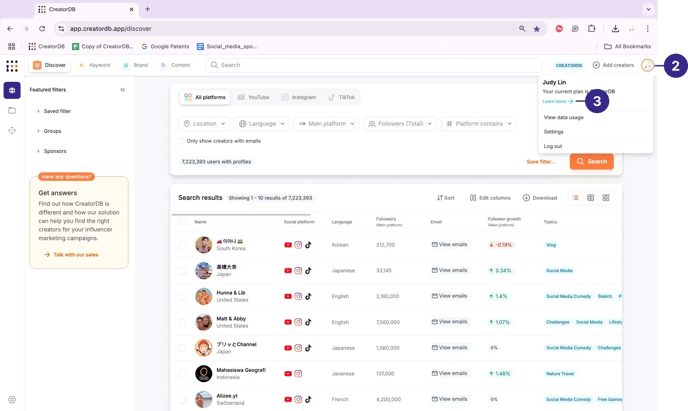
Task: Select the Discover tab
Action: coord(50,65)
